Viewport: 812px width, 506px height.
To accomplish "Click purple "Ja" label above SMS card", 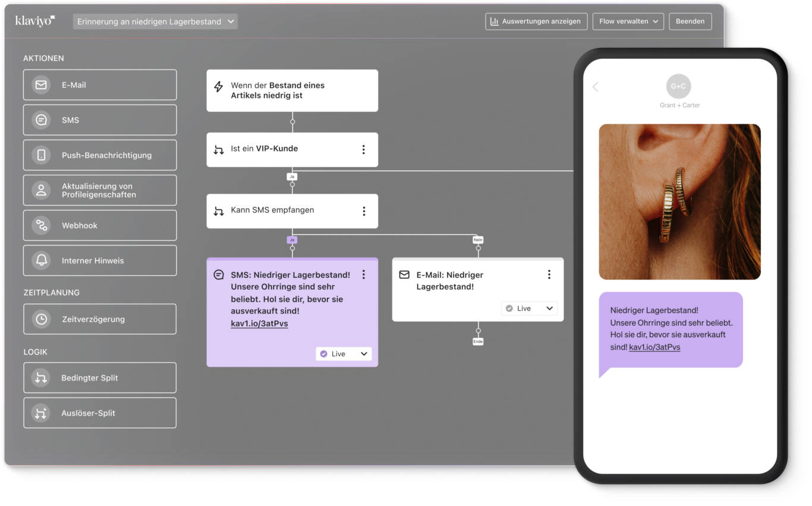I will click(x=292, y=240).
